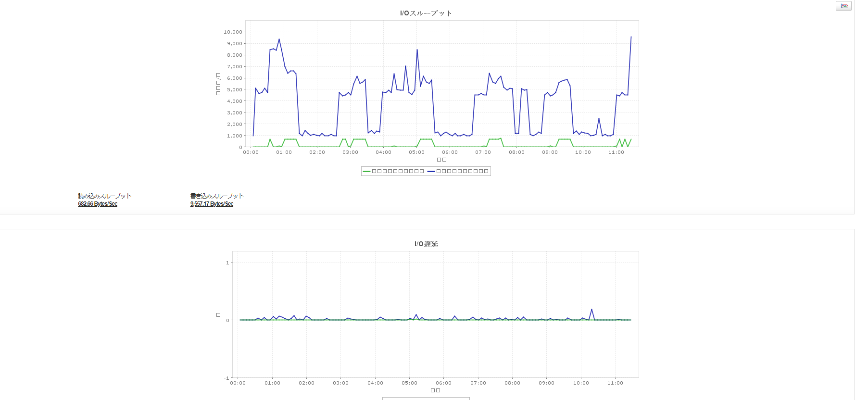Click the green line swatch in throughput legend
Screen dimensions: 868x400
coord(366,171)
